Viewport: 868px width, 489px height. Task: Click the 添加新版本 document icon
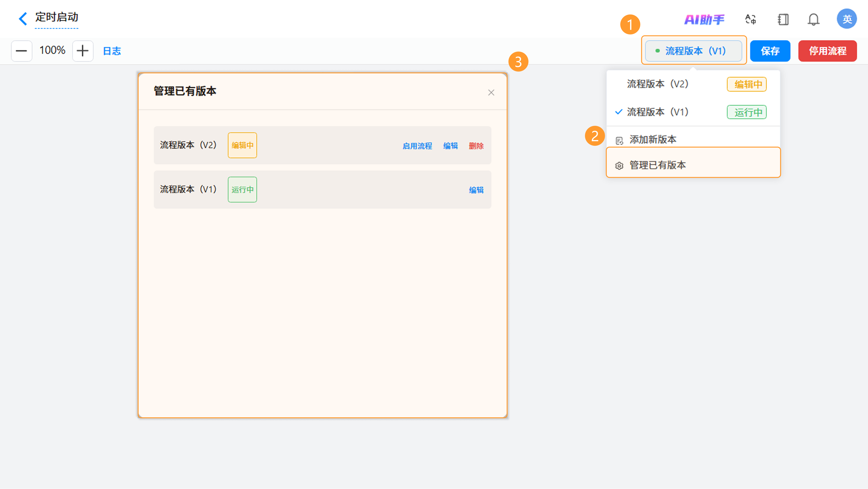tap(619, 140)
